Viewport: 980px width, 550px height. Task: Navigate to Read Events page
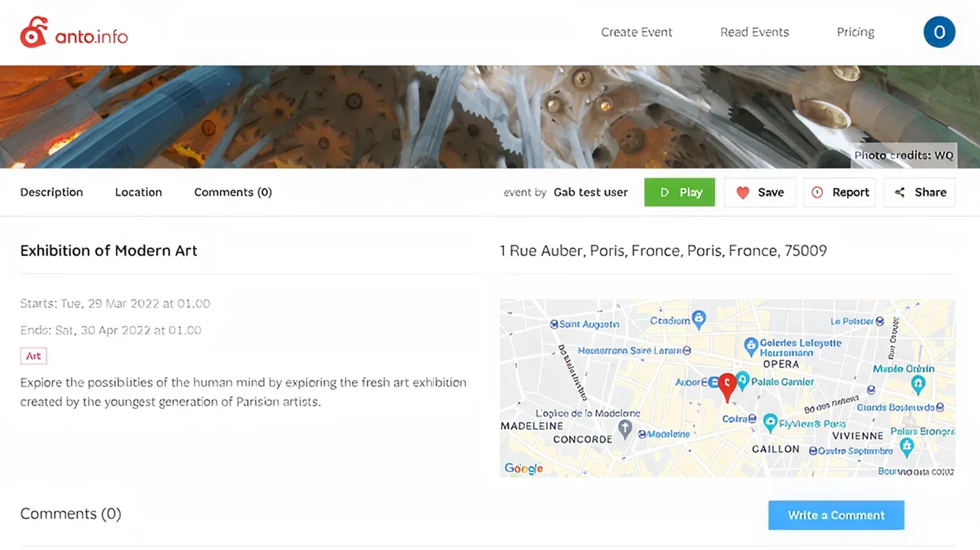pos(754,32)
